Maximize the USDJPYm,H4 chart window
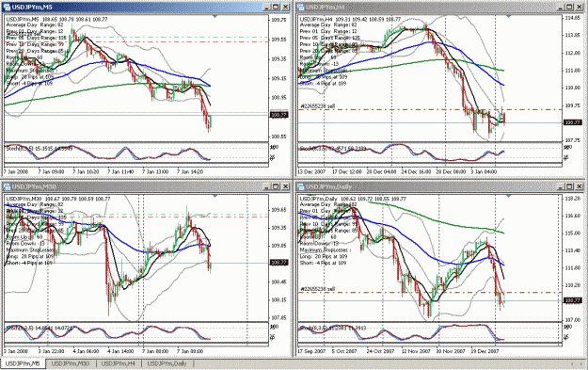 coord(569,7)
